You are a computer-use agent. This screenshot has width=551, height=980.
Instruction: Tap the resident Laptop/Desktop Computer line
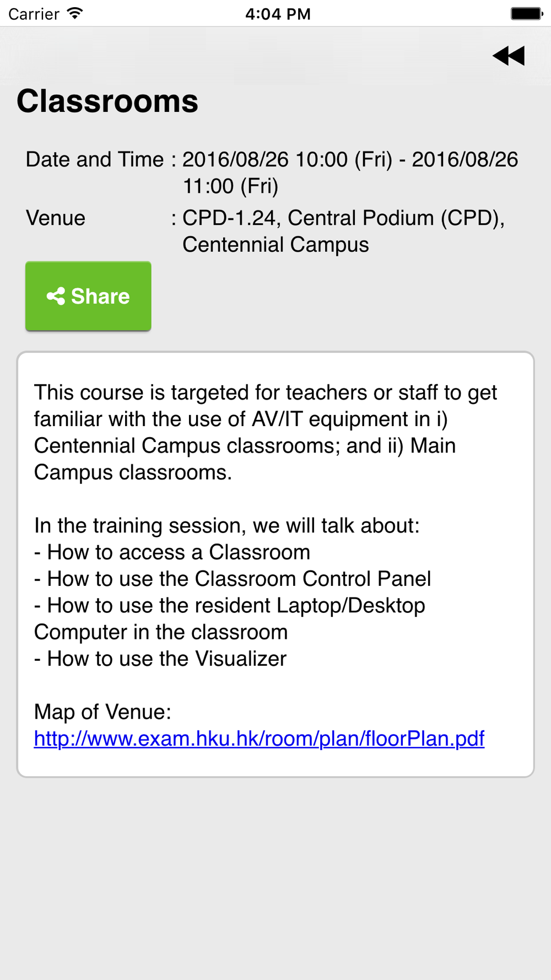pos(229,618)
